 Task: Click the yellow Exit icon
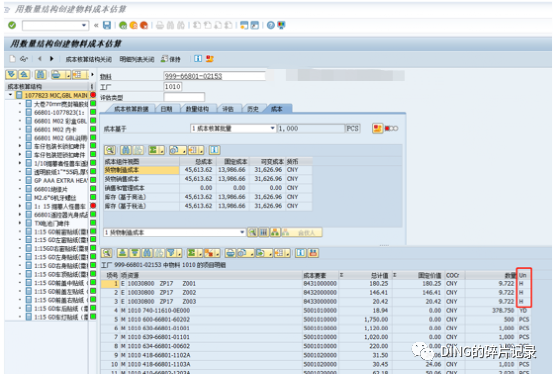[x=134, y=25]
